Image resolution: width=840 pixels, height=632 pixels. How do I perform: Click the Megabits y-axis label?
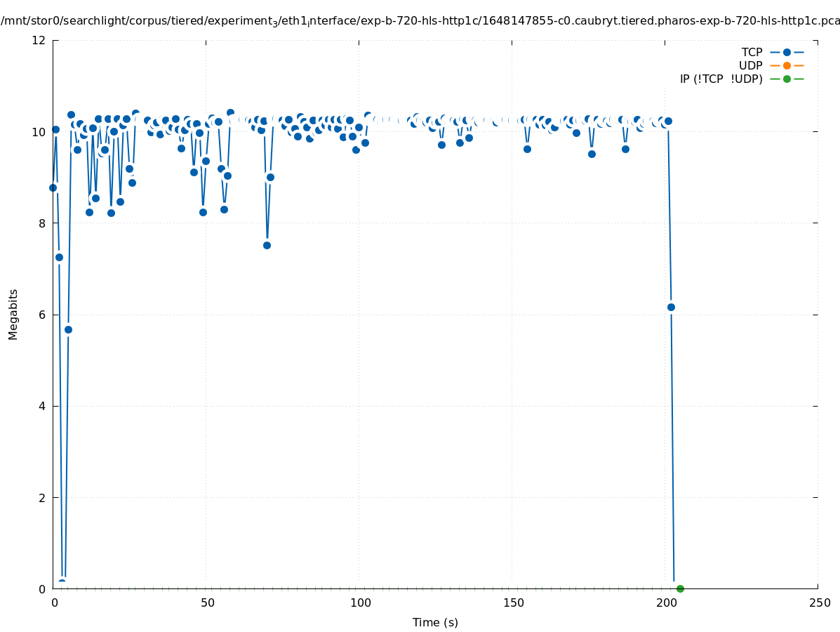tap(13, 314)
